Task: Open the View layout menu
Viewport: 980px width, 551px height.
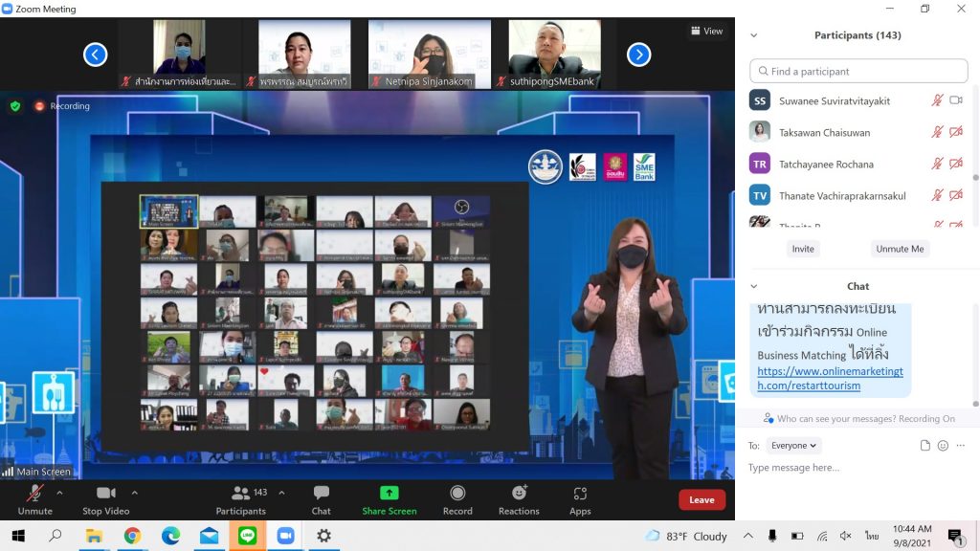Action: [707, 31]
